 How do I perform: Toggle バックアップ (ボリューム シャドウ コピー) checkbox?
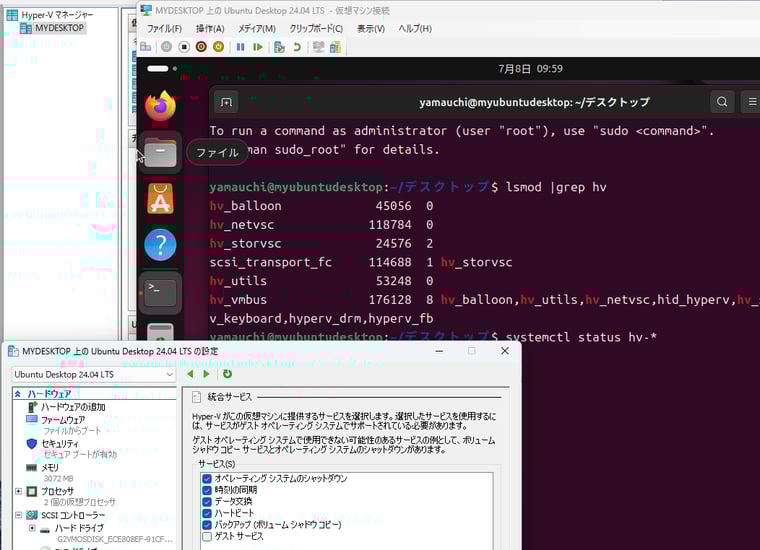207,525
